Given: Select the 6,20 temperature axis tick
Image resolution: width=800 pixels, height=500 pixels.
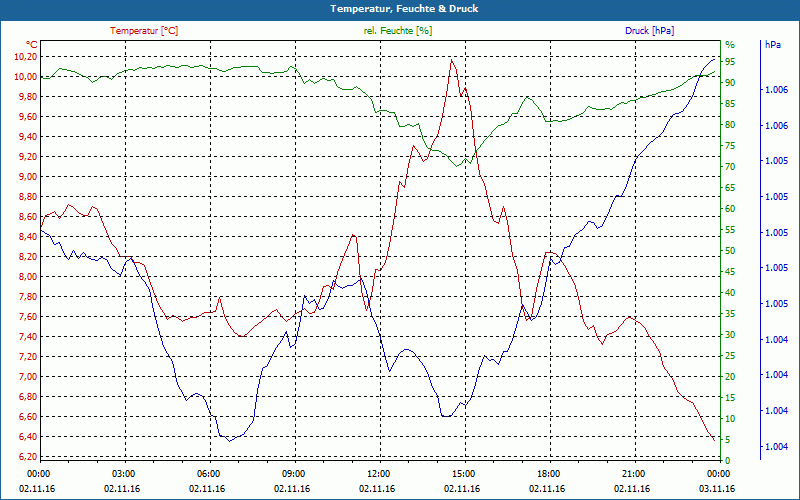Looking at the screenshot, I should (x=28, y=457).
